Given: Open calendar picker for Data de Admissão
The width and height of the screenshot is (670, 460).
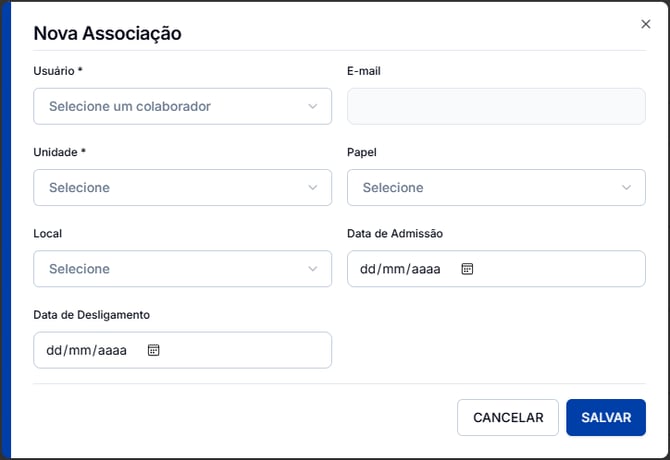Looking at the screenshot, I should [x=467, y=269].
